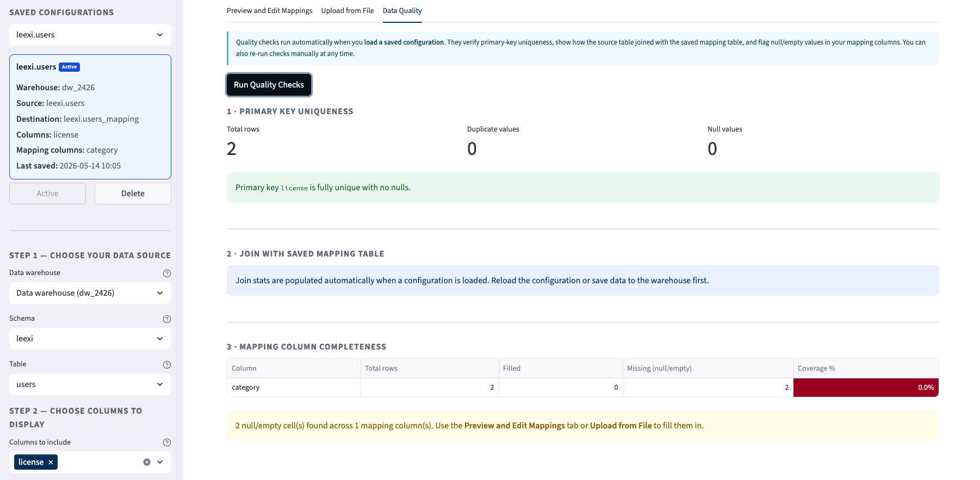
Task: Open the Data warehouse (dw_2426) dropdown
Action: (90, 293)
